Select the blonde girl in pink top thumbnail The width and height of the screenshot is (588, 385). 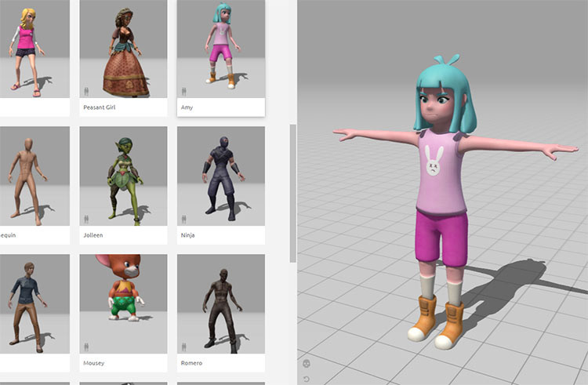34,49
